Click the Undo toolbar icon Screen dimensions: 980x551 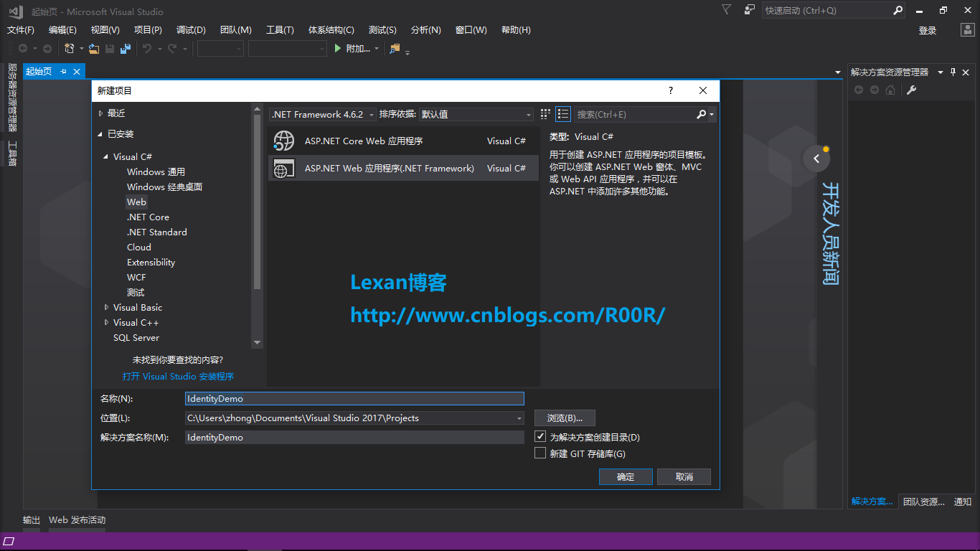(x=147, y=49)
